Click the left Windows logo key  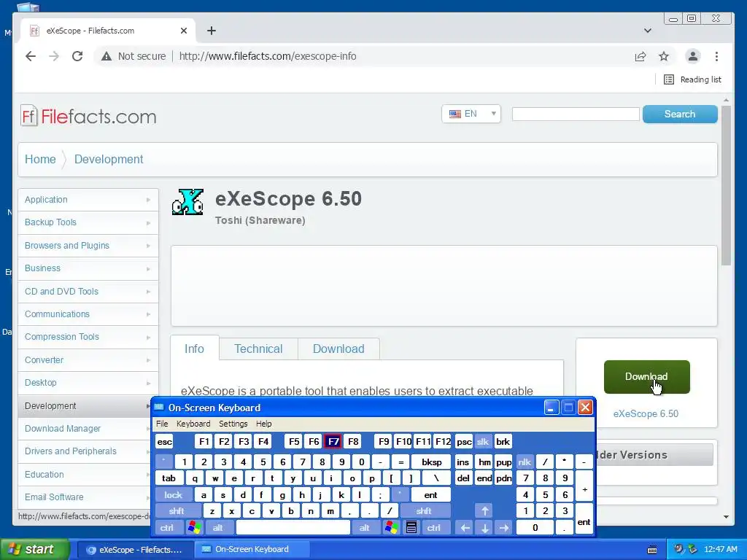click(x=194, y=528)
